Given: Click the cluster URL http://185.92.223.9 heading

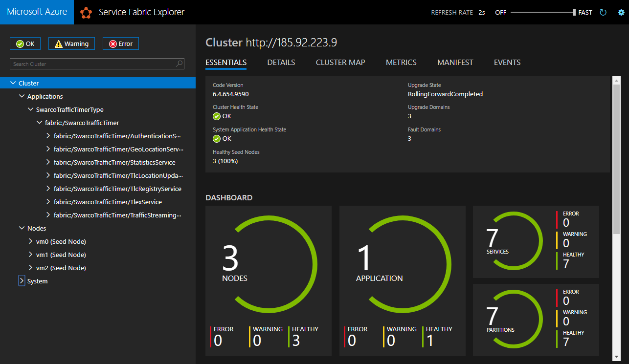Looking at the screenshot, I should pyautogui.click(x=291, y=43).
